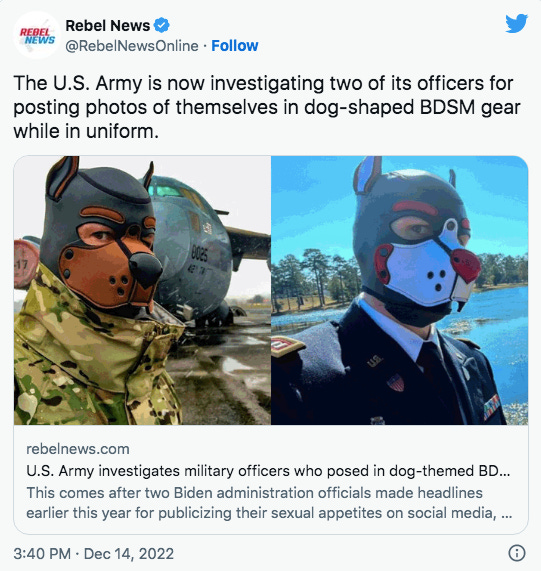The height and width of the screenshot is (571, 541).
Task: Click the Twitter bird logo icon
Action: pos(517,24)
